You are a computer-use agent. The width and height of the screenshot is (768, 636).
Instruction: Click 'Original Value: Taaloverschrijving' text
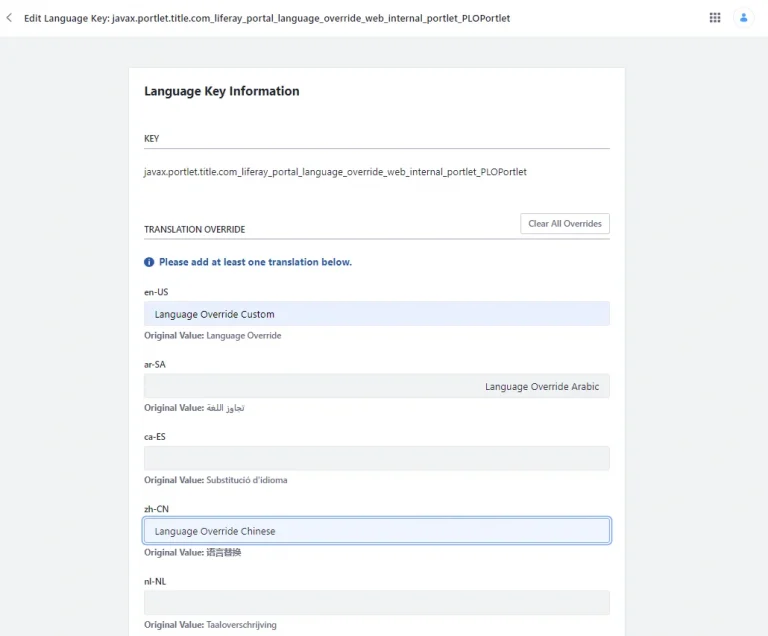(x=210, y=625)
